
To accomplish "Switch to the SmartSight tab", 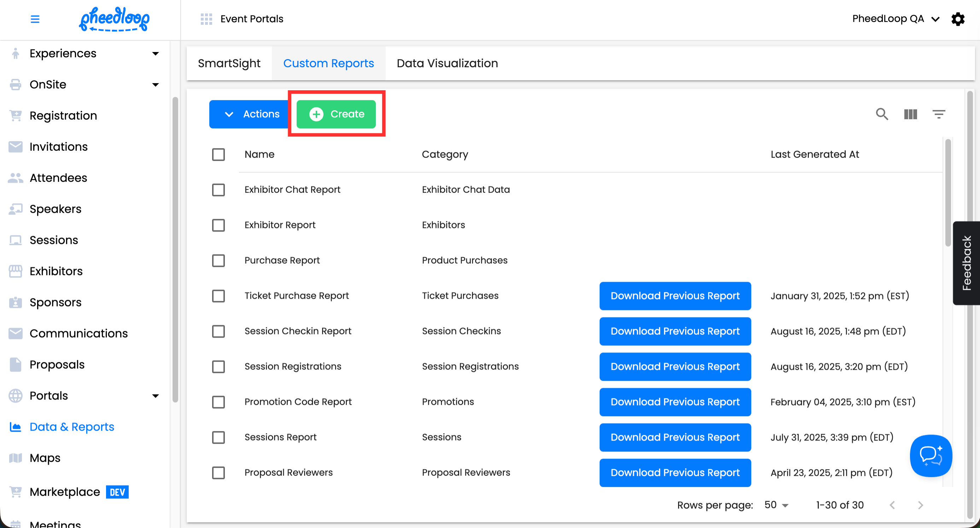I will [229, 63].
